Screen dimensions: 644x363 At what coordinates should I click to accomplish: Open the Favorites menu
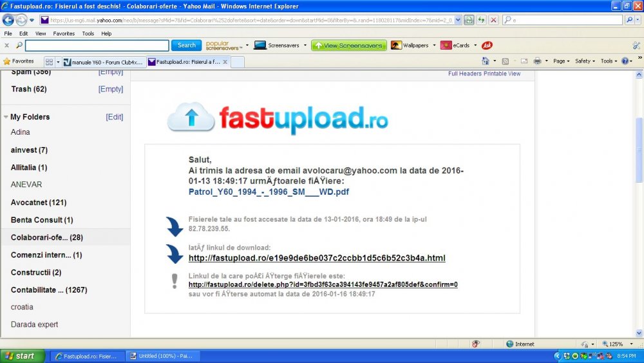64,34
